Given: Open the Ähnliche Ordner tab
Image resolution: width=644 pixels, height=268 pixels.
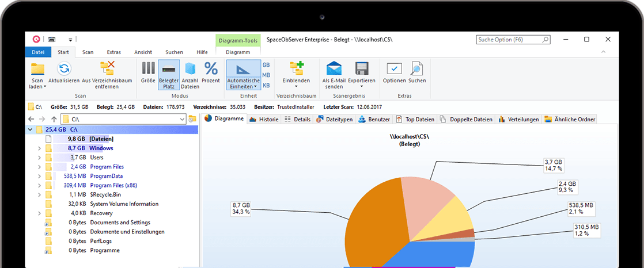Looking at the screenshot, I should pyautogui.click(x=569, y=119).
